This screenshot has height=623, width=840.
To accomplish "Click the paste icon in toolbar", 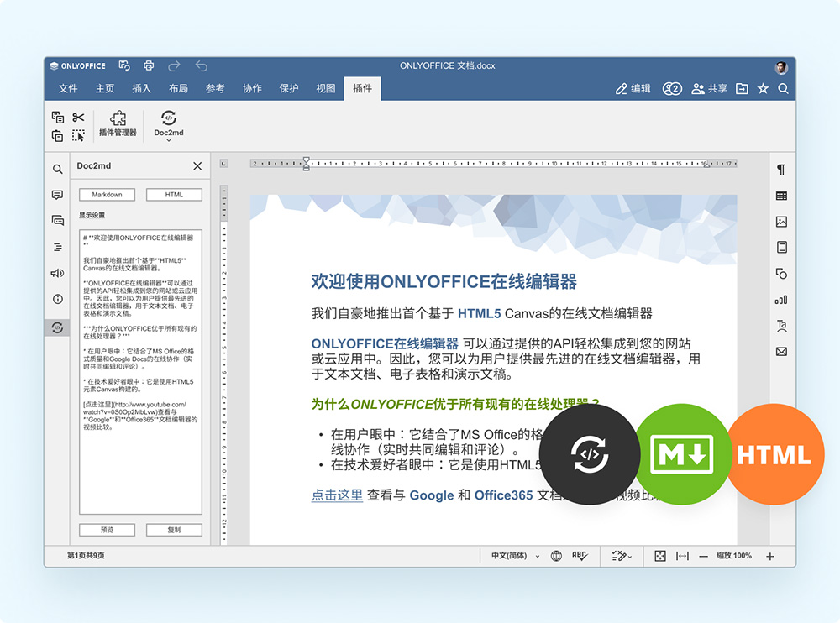I will click(58, 135).
